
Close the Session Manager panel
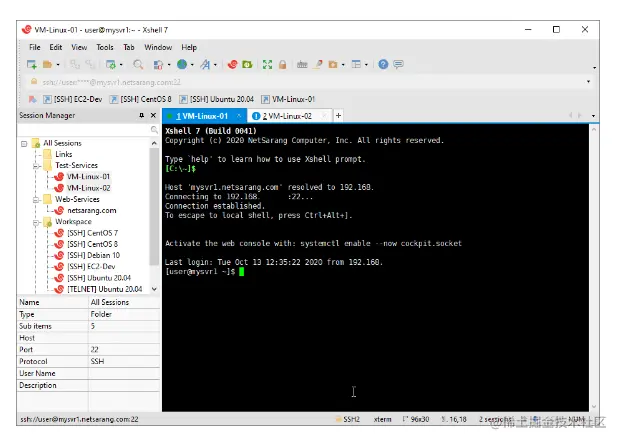pos(153,115)
